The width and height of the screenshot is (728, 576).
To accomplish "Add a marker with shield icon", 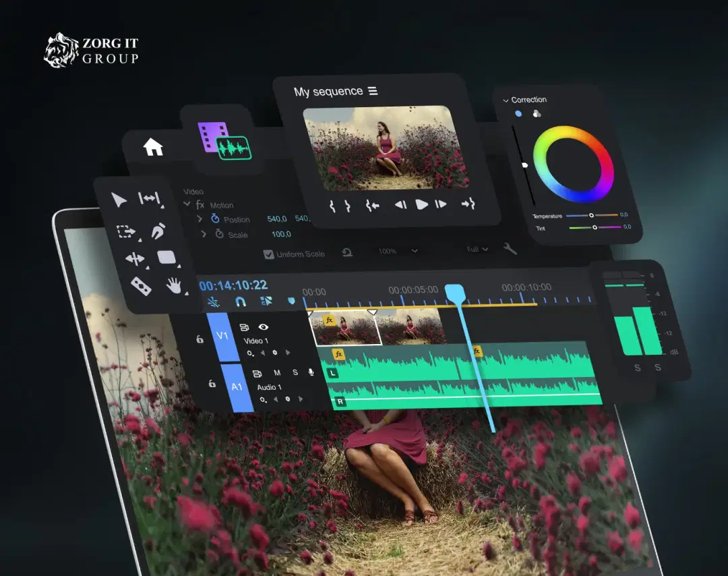I will coord(291,301).
